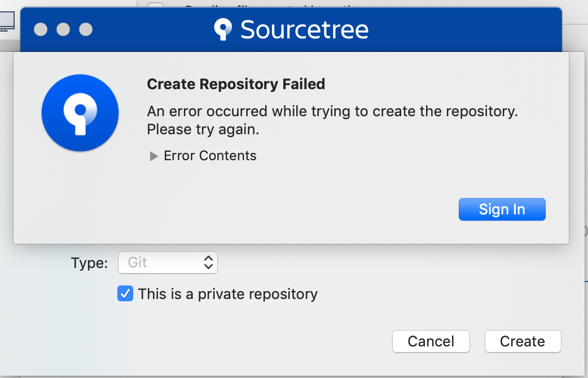Click the Sourcetree icon in the error dialog
This screenshot has width=588, height=378.
click(80, 113)
